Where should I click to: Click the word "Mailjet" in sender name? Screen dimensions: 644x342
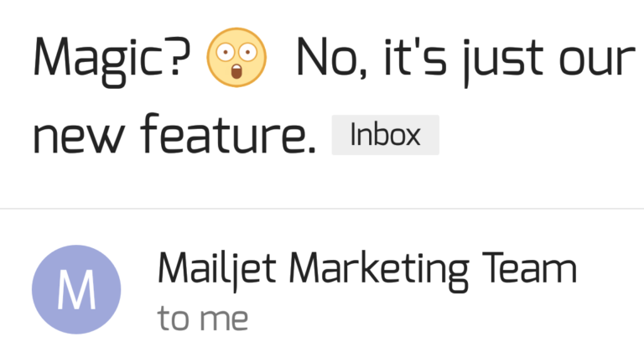click(x=217, y=271)
